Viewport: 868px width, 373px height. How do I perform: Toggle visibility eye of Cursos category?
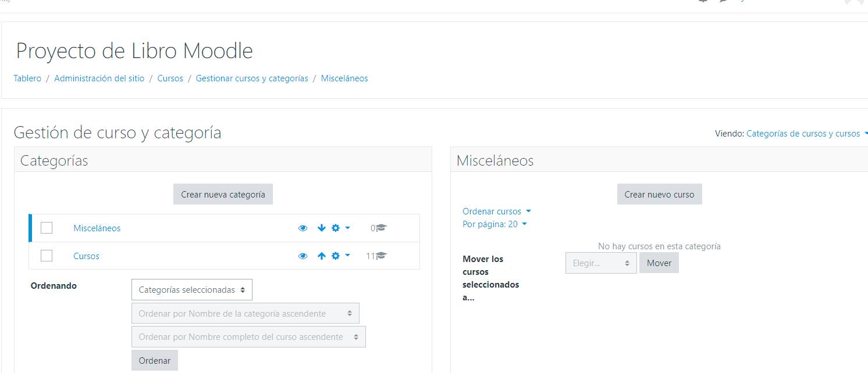(x=303, y=256)
